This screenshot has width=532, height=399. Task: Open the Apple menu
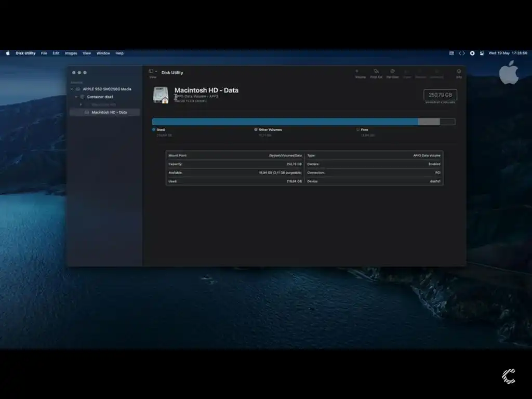(x=8, y=54)
